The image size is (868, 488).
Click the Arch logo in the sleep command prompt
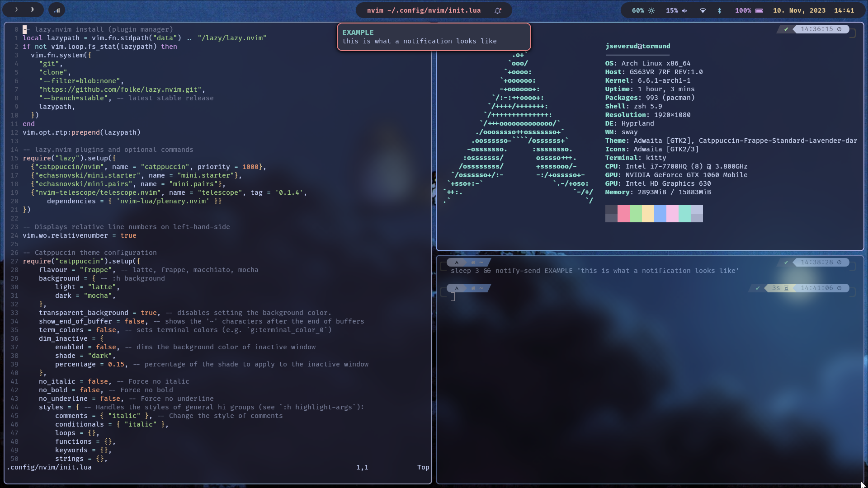tap(457, 263)
